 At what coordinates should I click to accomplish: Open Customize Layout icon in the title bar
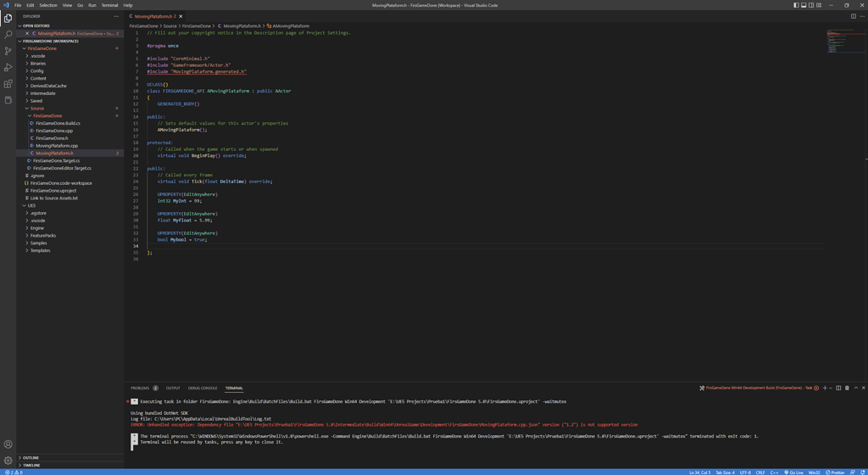pyautogui.click(x=819, y=5)
